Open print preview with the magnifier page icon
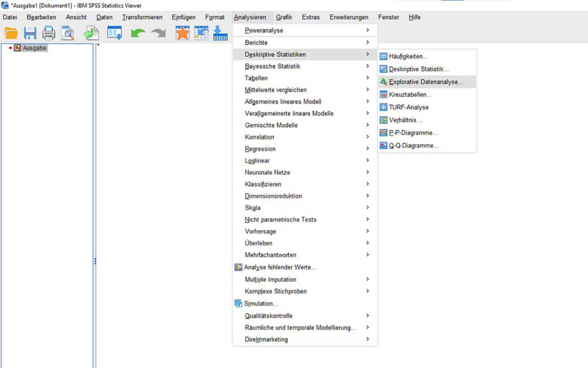 (68, 33)
